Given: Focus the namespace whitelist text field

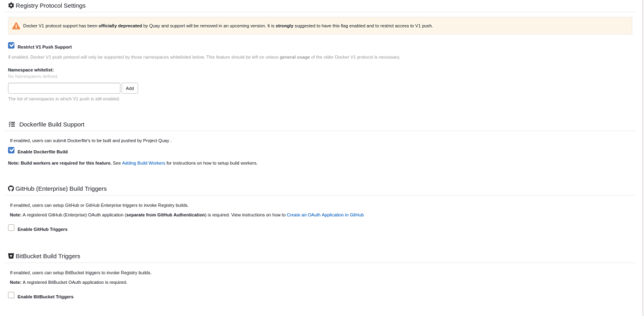Looking at the screenshot, I should [64, 89].
